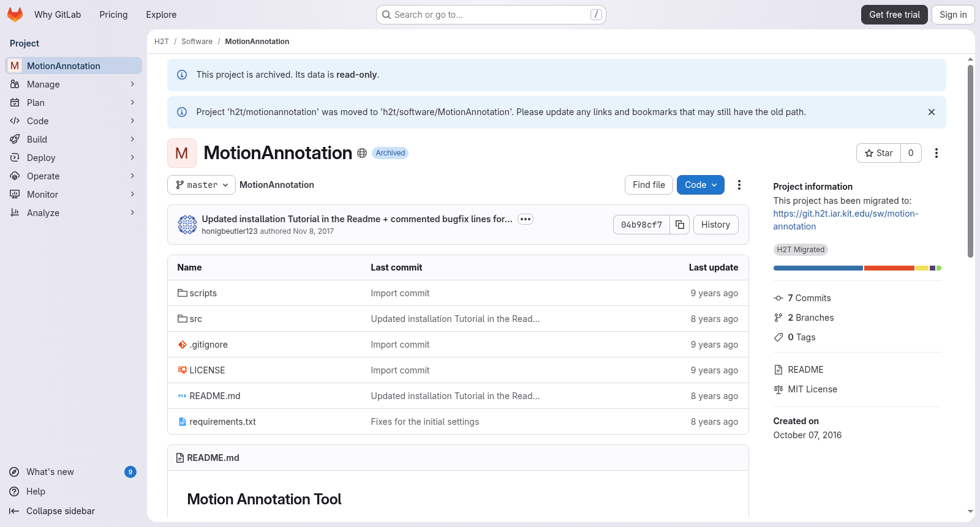Open the Operate sidebar menu
The image size is (980, 527).
[x=73, y=176]
